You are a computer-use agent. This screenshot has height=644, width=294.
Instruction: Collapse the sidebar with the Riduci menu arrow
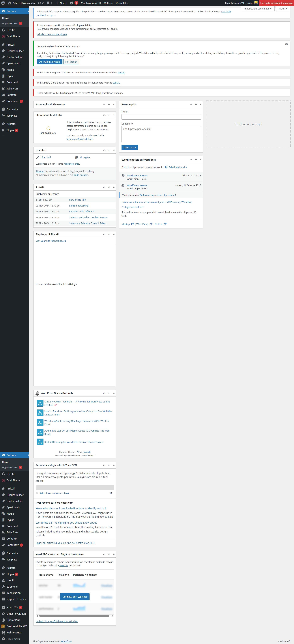[3, 638]
